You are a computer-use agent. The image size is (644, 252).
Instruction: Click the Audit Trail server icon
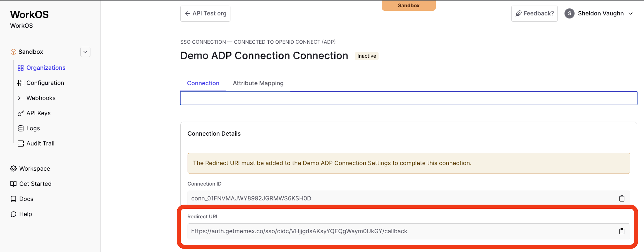point(20,143)
